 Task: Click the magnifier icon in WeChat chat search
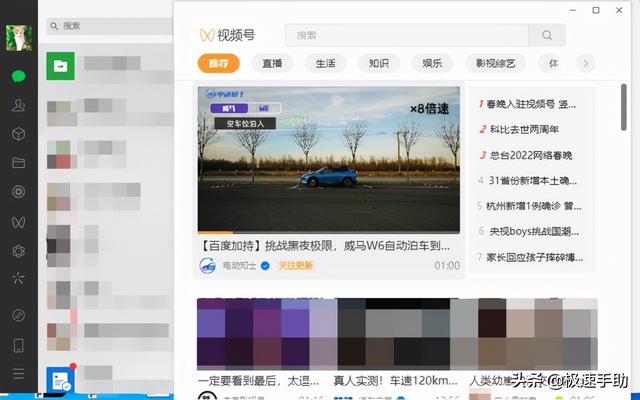click(x=54, y=26)
